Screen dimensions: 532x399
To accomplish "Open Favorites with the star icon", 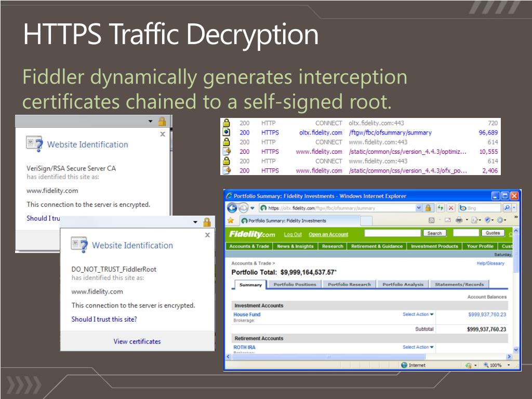I will point(230,220).
